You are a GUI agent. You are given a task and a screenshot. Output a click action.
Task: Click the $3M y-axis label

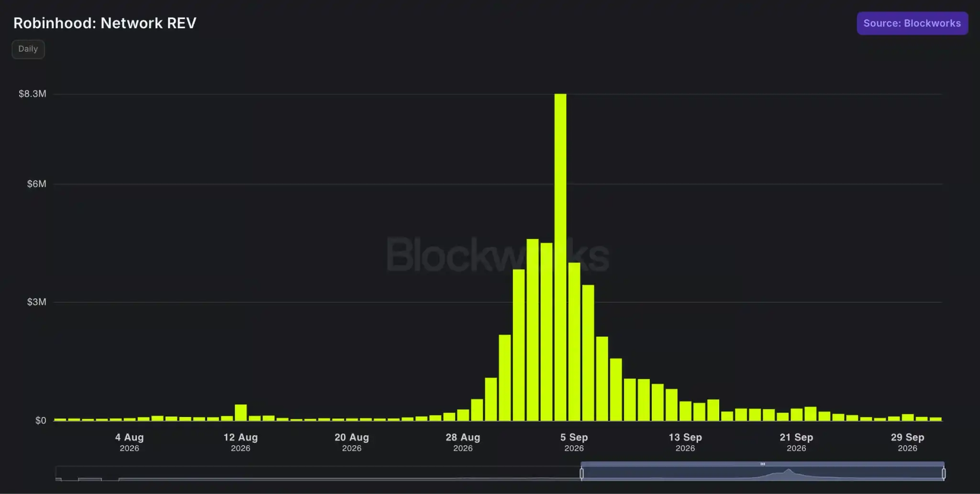click(x=37, y=302)
